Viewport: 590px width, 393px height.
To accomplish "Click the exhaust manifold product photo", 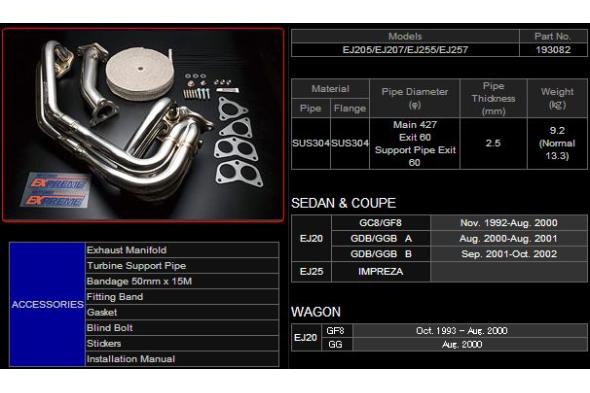I will [x=143, y=124].
